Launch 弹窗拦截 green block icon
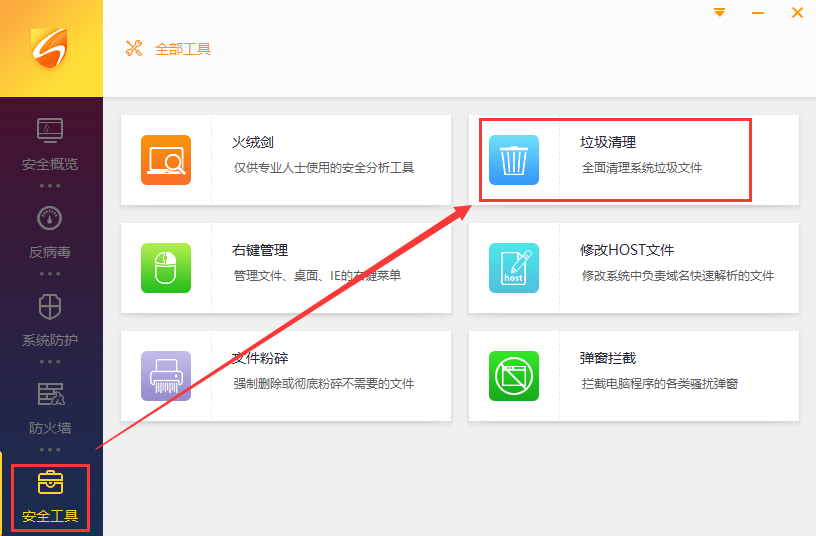This screenshot has width=816, height=536. [514, 376]
